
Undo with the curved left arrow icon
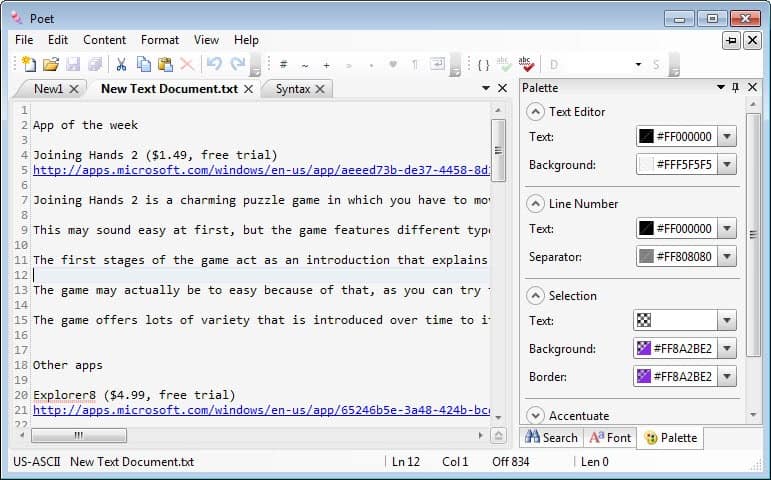tap(214, 63)
